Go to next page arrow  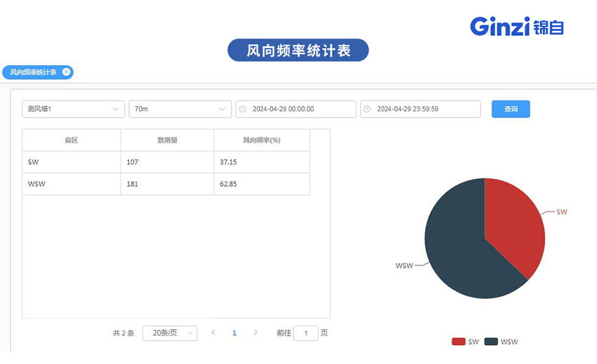click(x=255, y=333)
